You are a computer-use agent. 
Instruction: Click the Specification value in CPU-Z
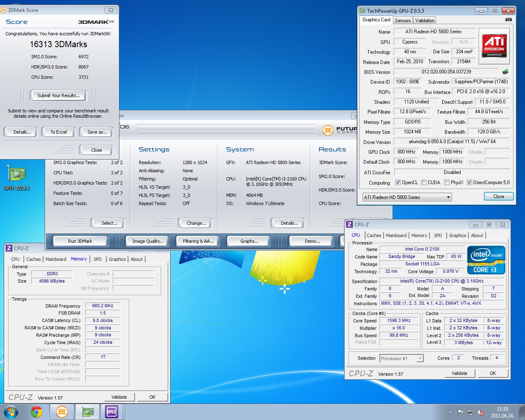pos(442,281)
